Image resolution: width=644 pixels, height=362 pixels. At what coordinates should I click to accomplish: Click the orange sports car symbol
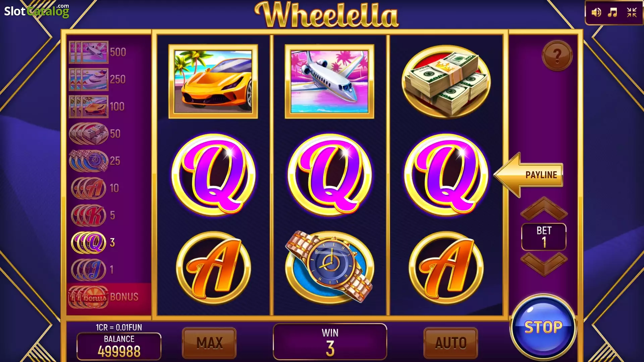point(213,81)
